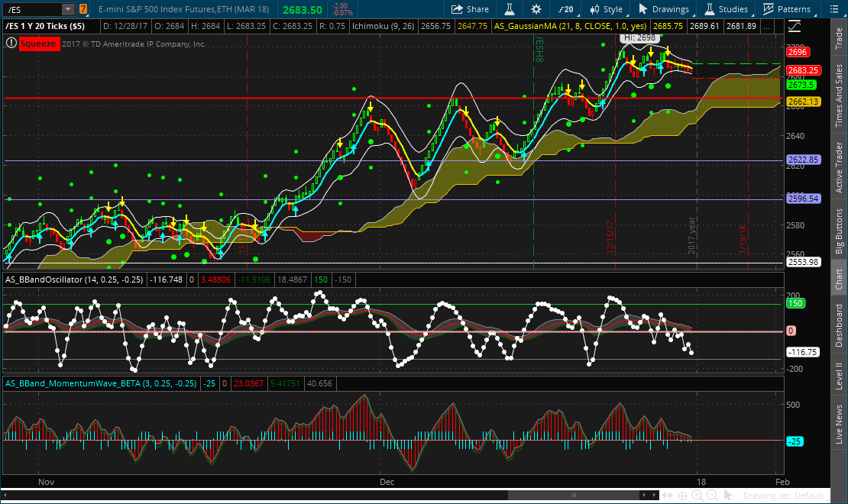Open the Style menu

604,9
